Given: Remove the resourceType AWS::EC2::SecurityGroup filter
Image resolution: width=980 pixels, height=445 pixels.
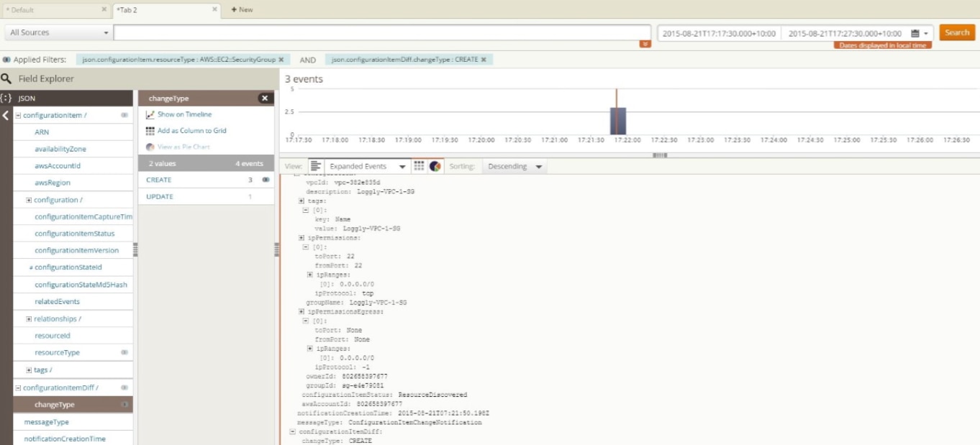Looking at the screenshot, I should (x=281, y=60).
